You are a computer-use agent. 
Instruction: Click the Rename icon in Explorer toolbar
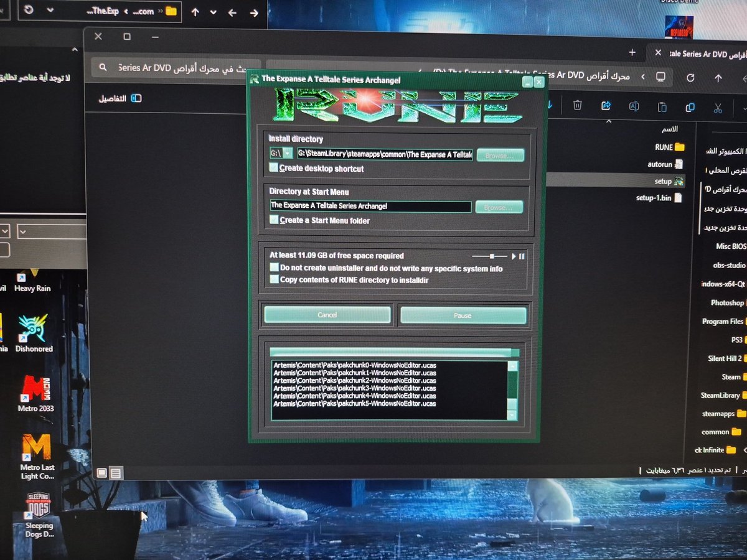(x=634, y=107)
